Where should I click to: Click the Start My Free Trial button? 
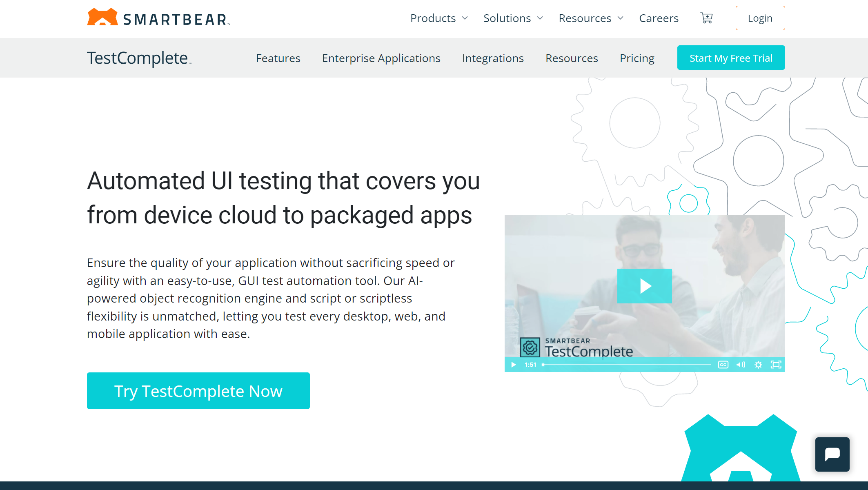pos(731,58)
